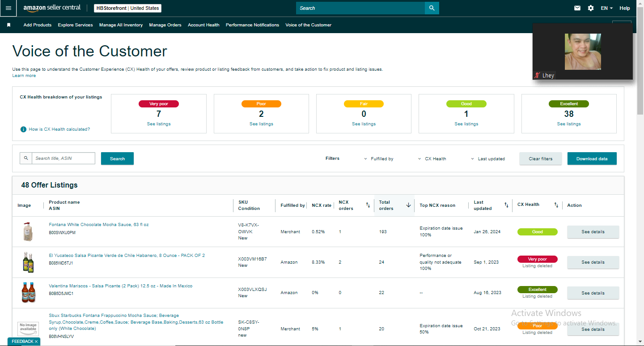This screenshot has width=644, height=346.
Task: See listings under Excellent card
Action: coord(569,124)
